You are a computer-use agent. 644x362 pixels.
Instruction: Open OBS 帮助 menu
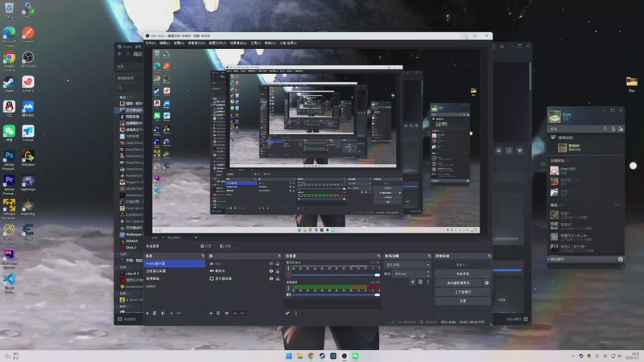[x=270, y=43]
